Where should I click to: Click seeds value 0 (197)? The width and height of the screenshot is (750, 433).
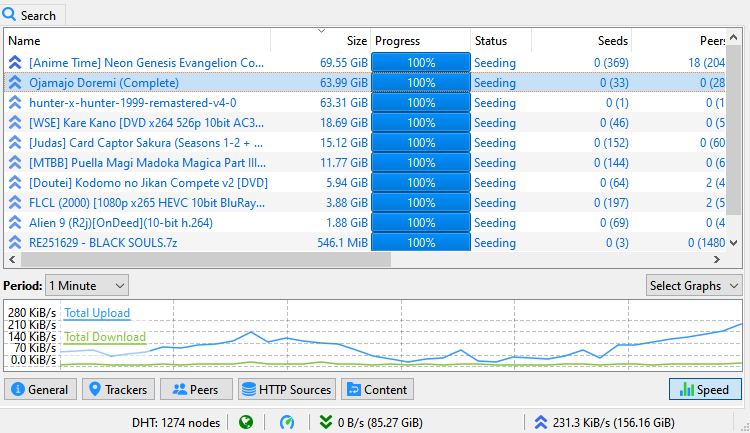pyautogui.click(x=611, y=203)
